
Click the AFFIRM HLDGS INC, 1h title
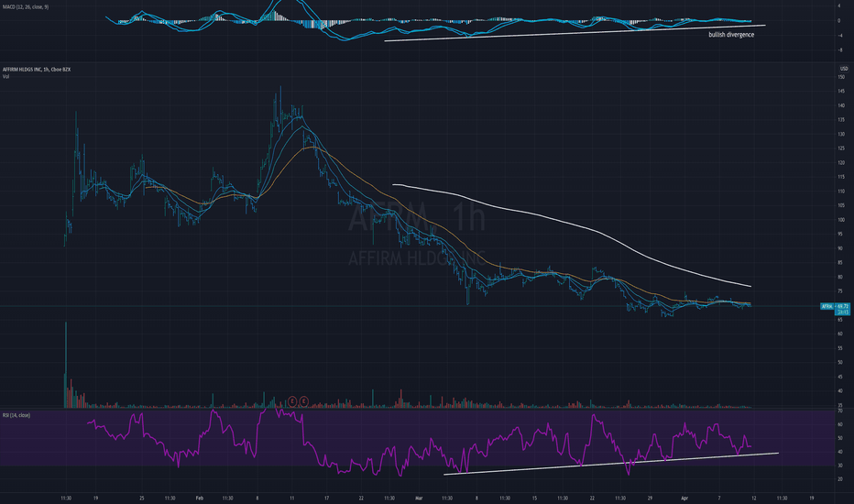coord(36,70)
